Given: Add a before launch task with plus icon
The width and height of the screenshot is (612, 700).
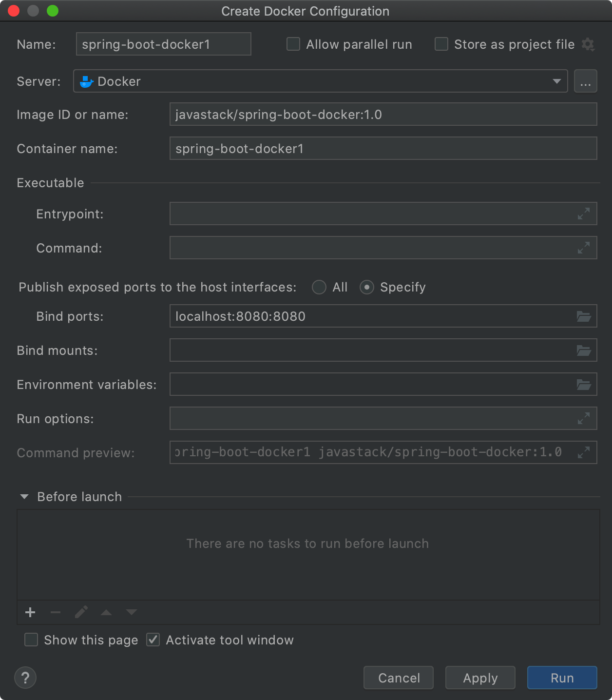Looking at the screenshot, I should pos(30,612).
